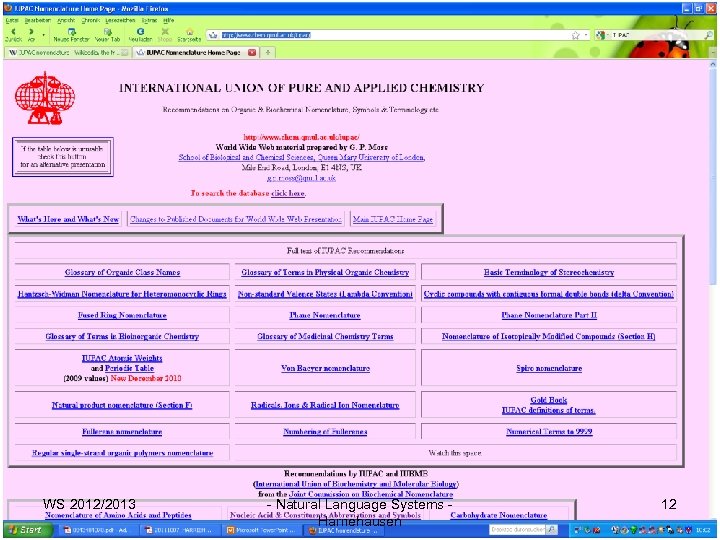Open What's Here and What's New
Screen dimensions: 720x540
tap(68, 219)
